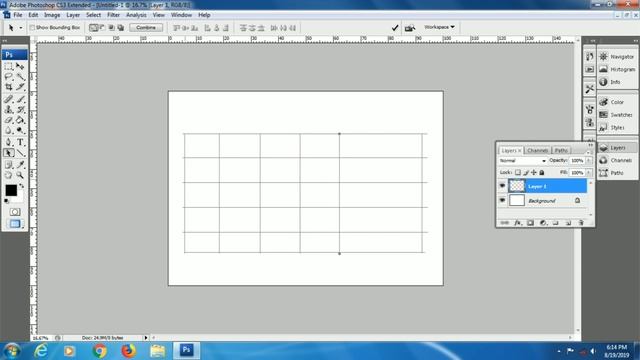
Task: Switch to Paths tab in layers panel
Action: [561, 151]
